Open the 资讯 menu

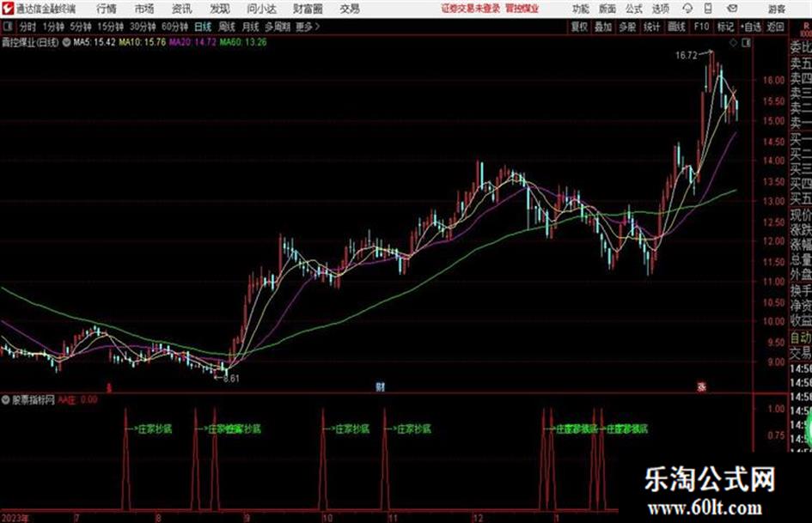[182, 9]
